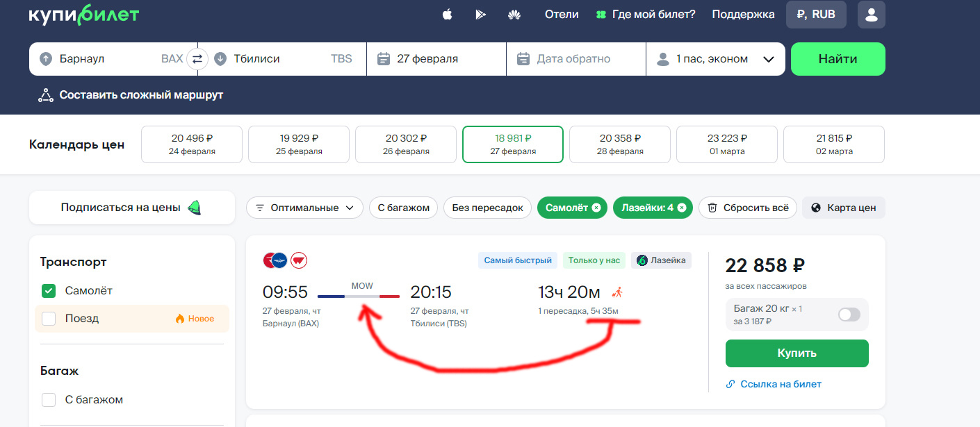Open the Оптимальные sorting dropdown

(304, 208)
